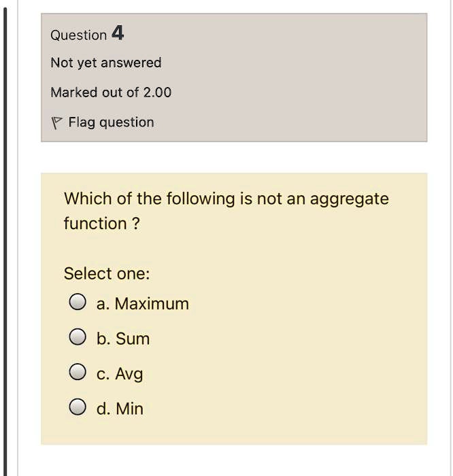The image size is (453, 476).
Task: Click the 'a. Maximum' answer label
Action: coord(143,303)
